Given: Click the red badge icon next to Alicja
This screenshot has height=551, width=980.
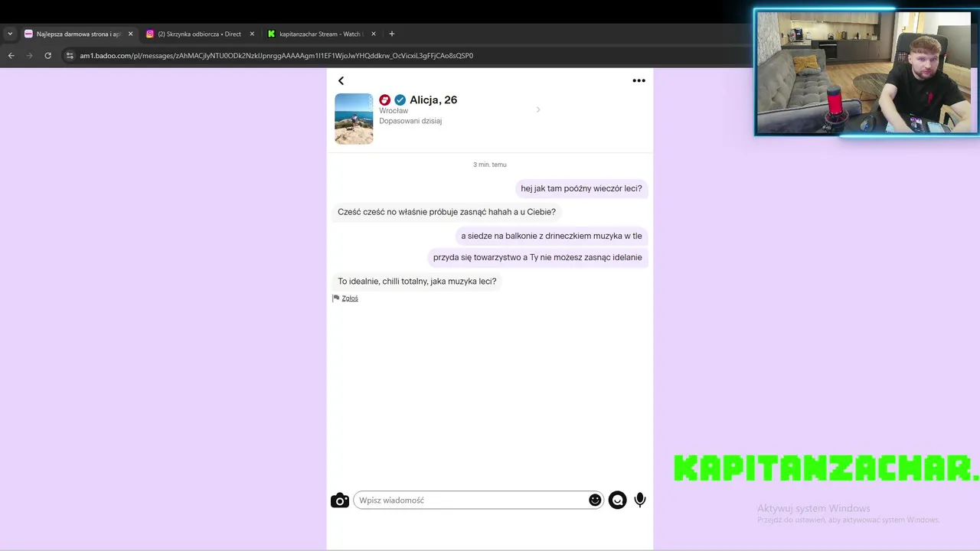Looking at the screenshot, I should [x=385, y=100].
